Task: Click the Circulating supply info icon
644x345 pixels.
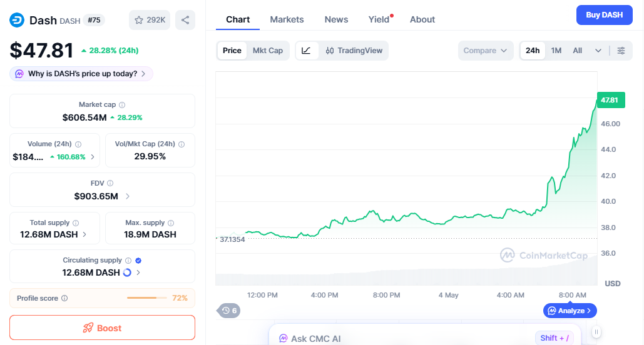Action: (x=128, y=261)
